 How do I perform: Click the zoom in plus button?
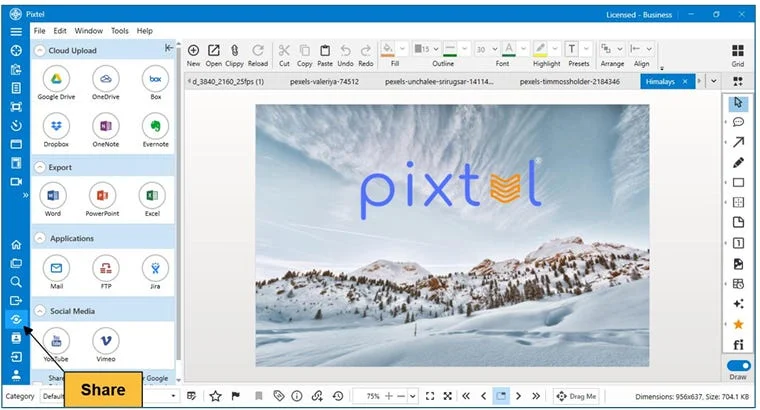(x=389, y=396)
